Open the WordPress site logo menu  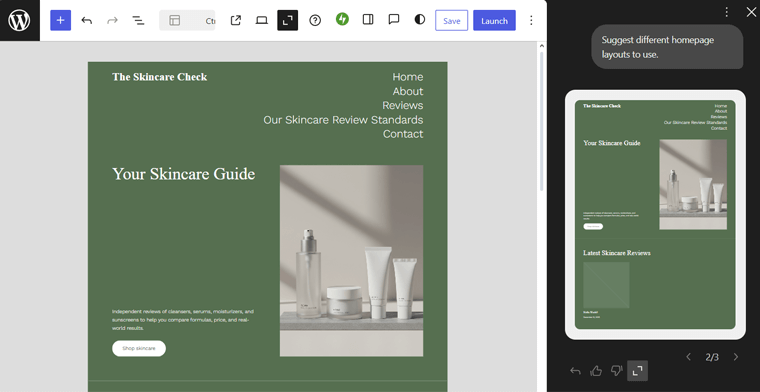click(x=19, y=20)
